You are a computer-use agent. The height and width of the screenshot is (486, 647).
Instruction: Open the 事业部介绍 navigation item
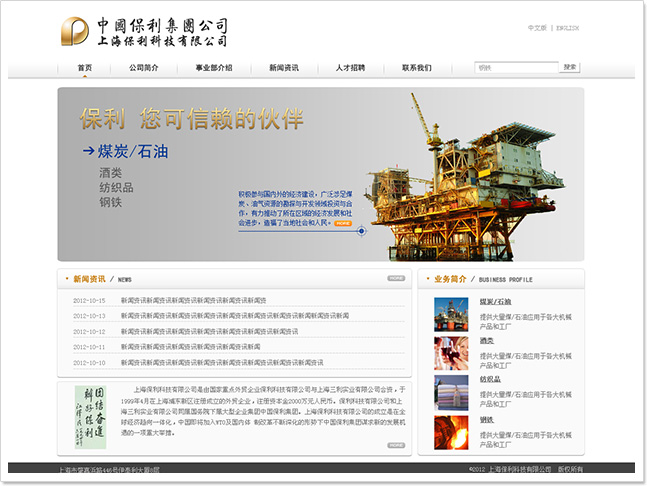(x=214, y=68)
